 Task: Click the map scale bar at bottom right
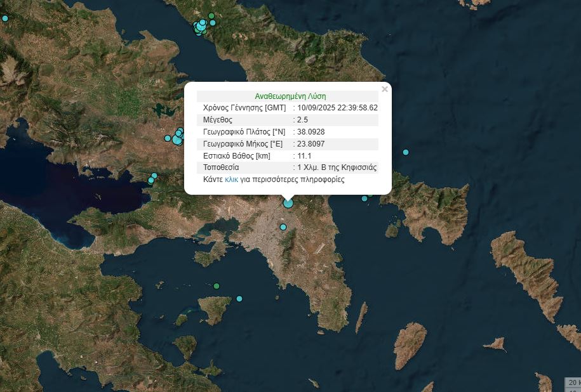click(x=572, y=382)
